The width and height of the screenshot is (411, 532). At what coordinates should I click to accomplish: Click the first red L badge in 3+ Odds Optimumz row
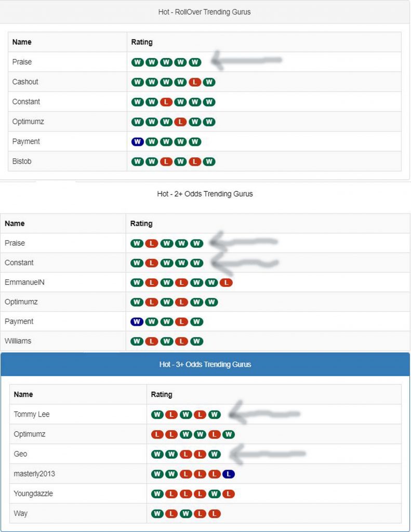click(157, 434)
